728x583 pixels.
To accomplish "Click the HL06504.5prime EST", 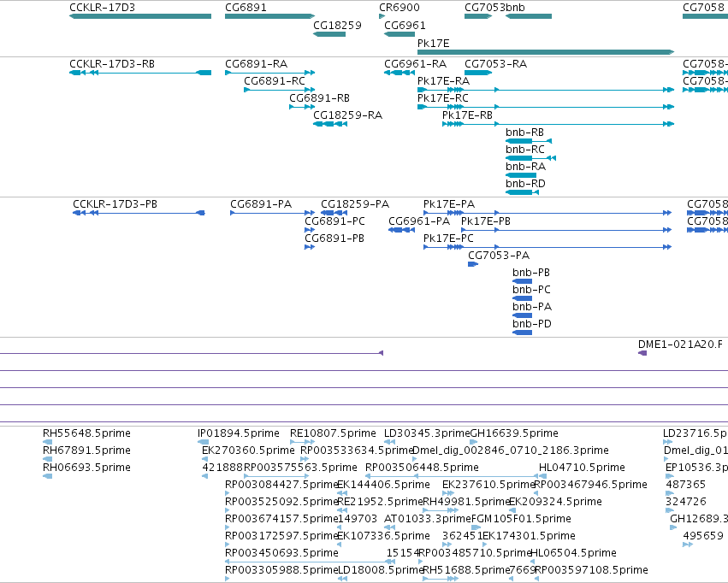I will click(533, 562).
